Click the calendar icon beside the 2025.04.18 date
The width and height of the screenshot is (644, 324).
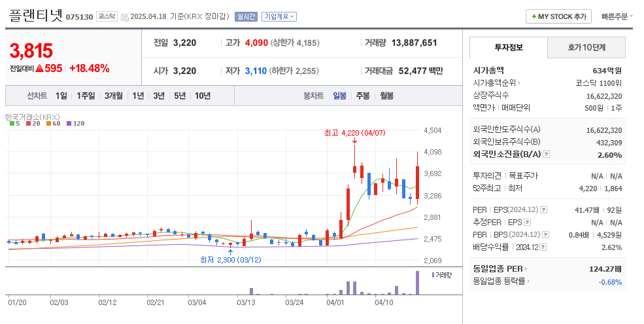coord(124,17)
